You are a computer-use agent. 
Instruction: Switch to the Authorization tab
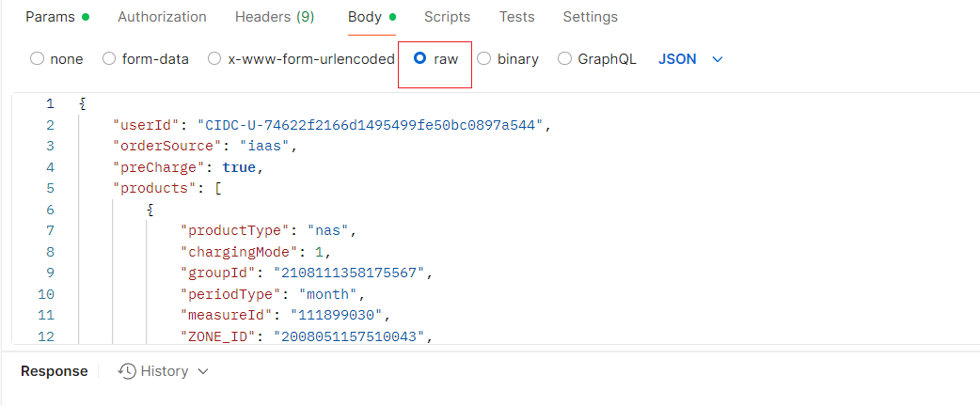click(162, 17)
